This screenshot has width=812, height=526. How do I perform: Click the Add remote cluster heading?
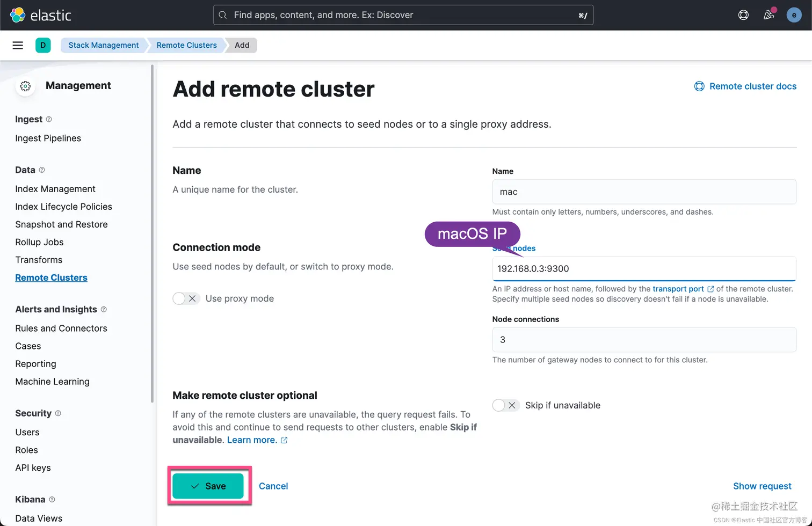pos(273,89)
